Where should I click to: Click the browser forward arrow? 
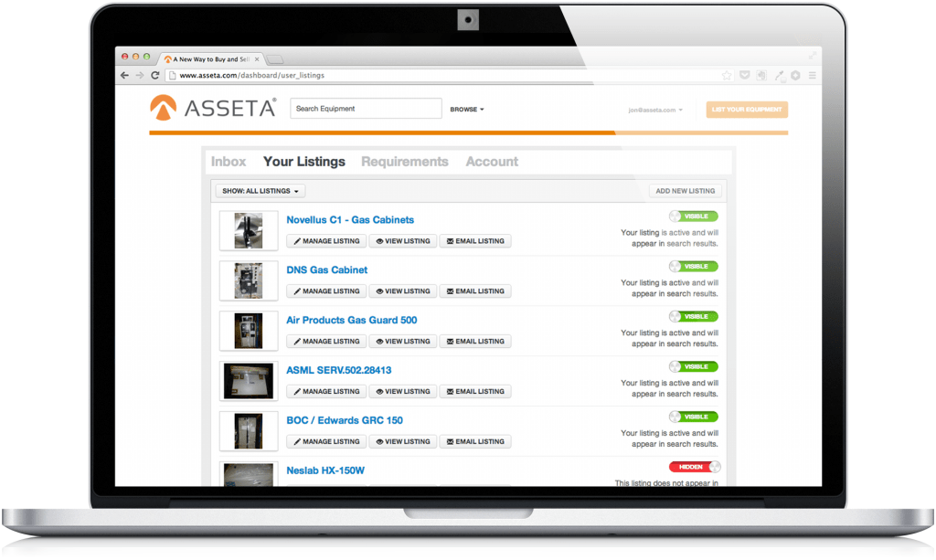140,75
